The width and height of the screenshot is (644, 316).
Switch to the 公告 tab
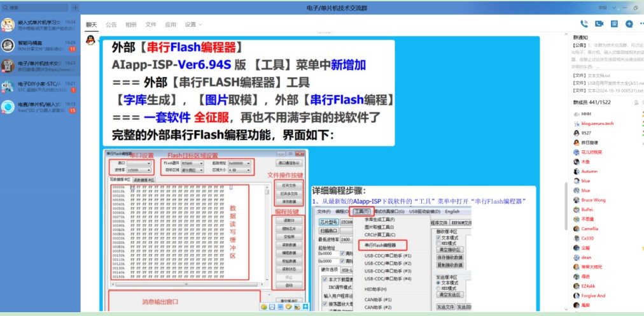(111, 25)
